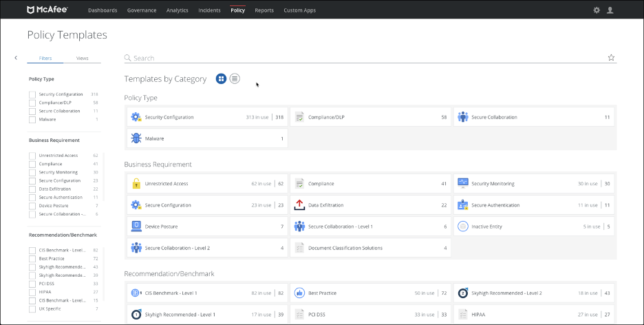Click the McAfee logo

coord(47,10)
